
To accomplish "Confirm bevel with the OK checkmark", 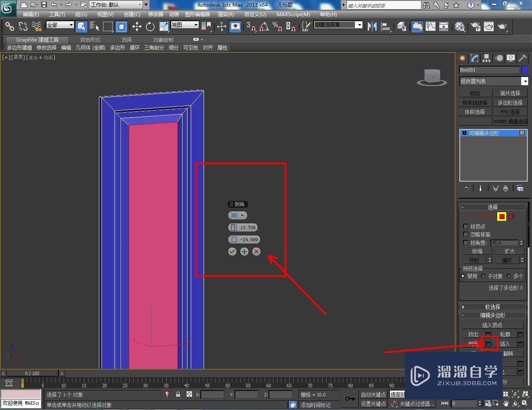I will (x=232, y=252).
